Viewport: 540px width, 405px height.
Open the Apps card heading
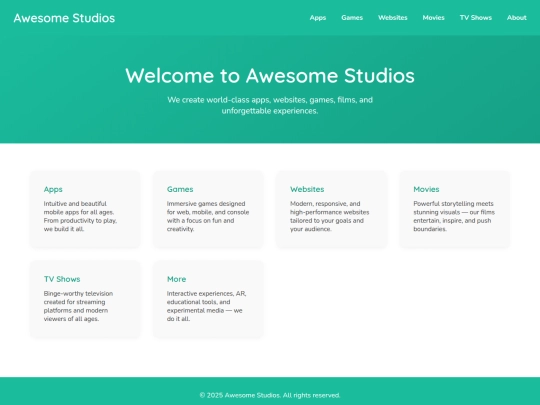tap(53, 189)
